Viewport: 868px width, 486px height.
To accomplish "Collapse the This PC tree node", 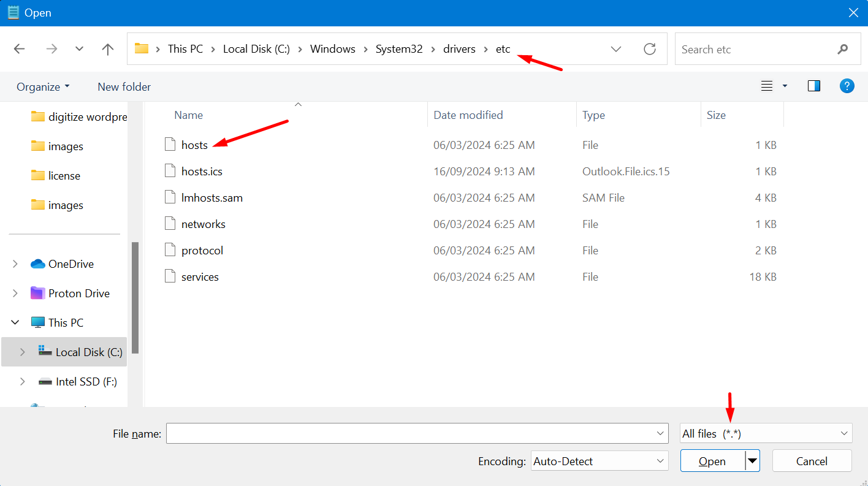I will click(x=15, y=322).
